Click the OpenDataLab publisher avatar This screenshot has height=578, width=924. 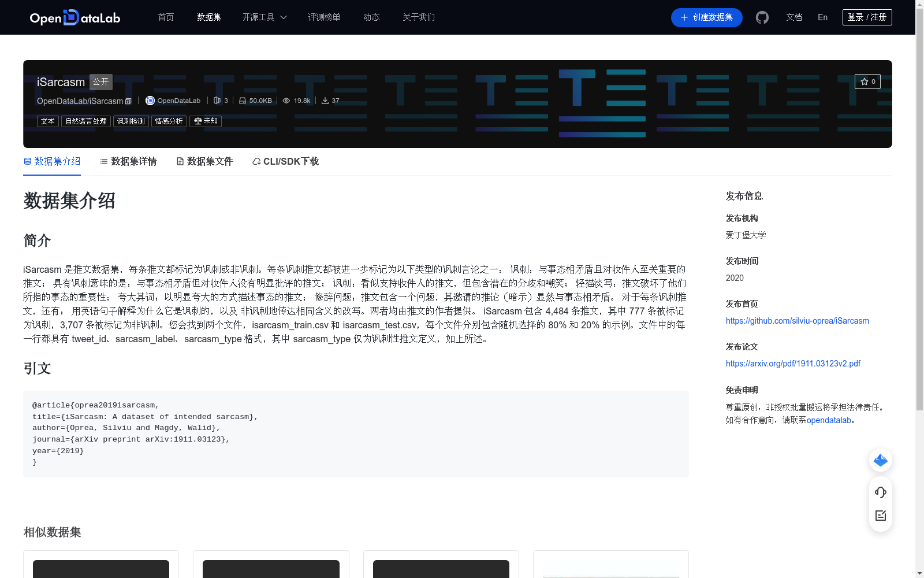[x=150, y=101]
